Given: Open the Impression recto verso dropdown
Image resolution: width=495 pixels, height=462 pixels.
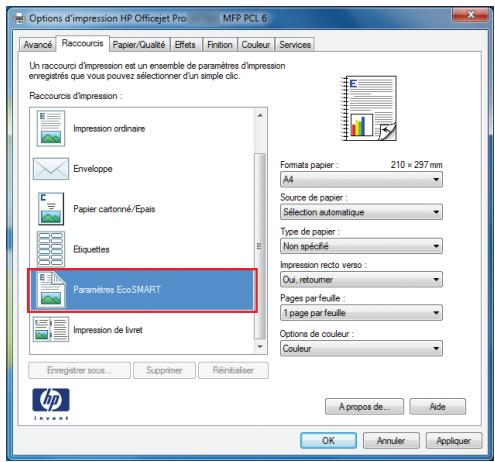Looking at the screenshot, I should 361,280.
